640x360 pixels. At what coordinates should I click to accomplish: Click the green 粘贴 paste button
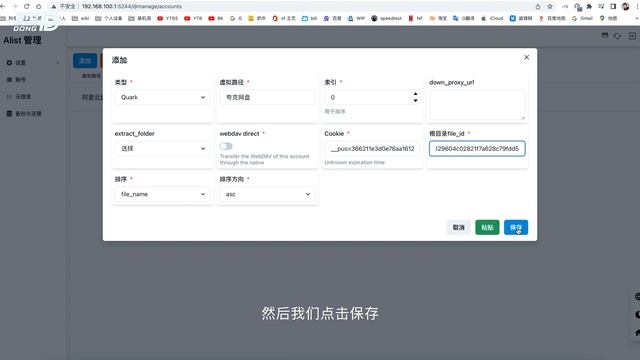coord(487,227)
